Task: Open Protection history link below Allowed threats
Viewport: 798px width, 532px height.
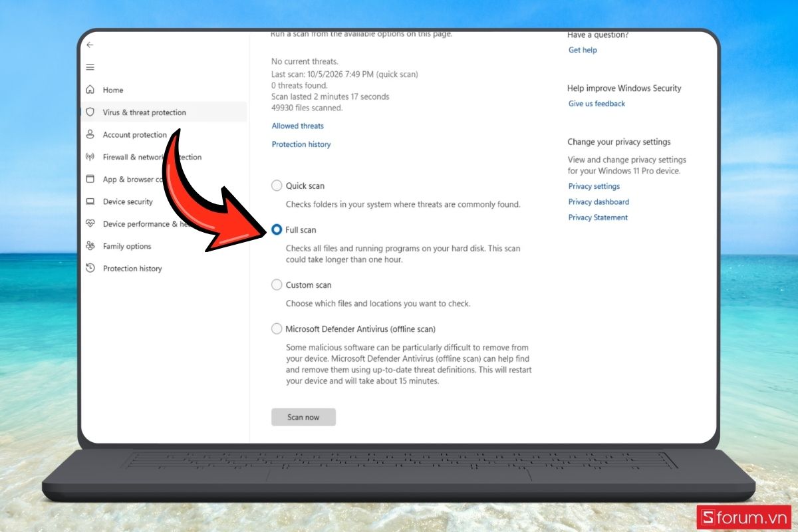Action: click(301, 144)
